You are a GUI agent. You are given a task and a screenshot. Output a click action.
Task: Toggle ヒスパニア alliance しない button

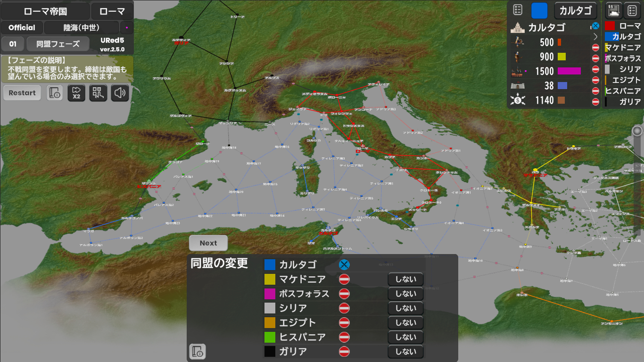coord(406,337)
